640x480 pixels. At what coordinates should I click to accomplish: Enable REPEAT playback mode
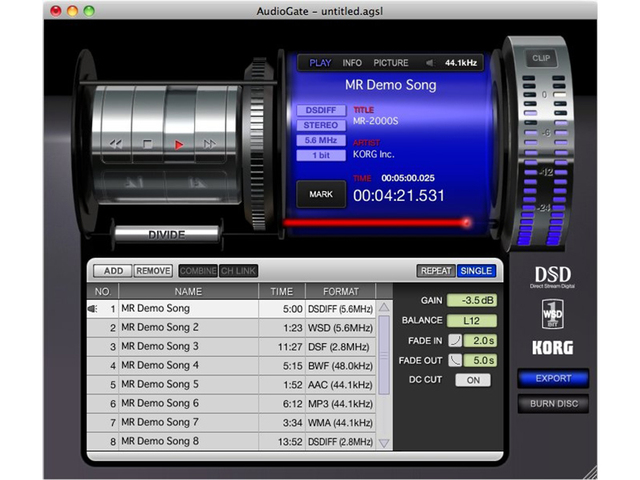tap(436, 271)
